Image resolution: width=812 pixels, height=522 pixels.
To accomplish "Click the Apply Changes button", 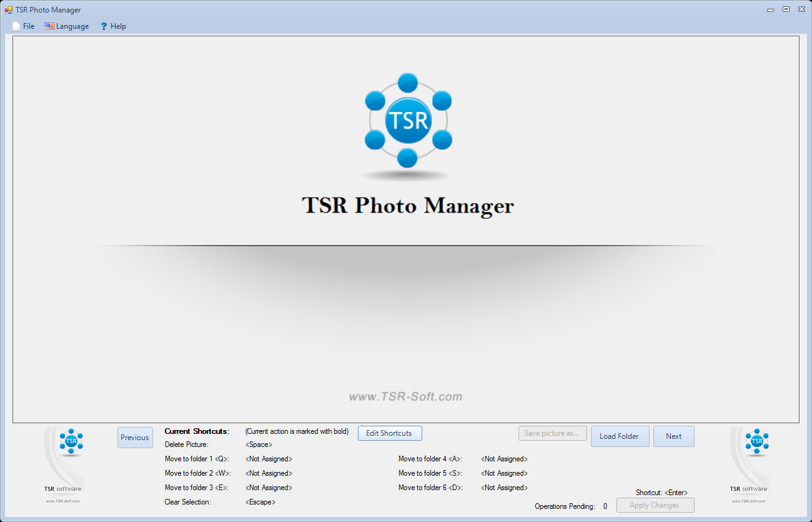I will (655, 505).
